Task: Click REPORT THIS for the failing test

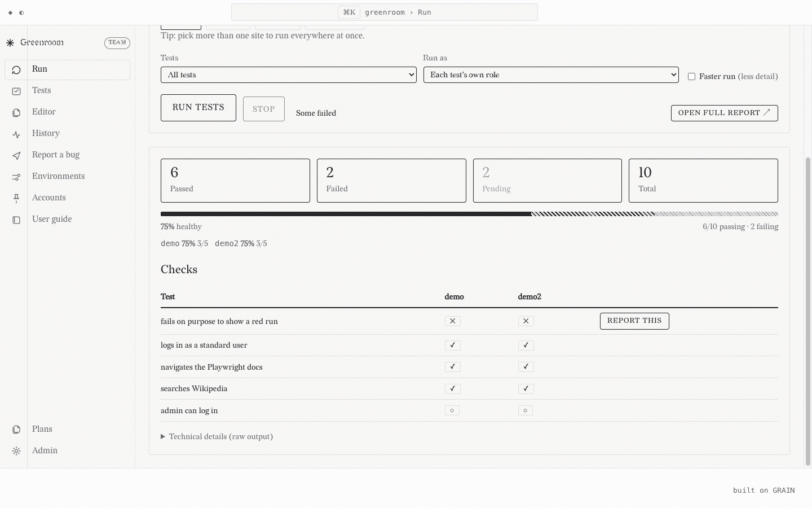Action: point(634,321)
